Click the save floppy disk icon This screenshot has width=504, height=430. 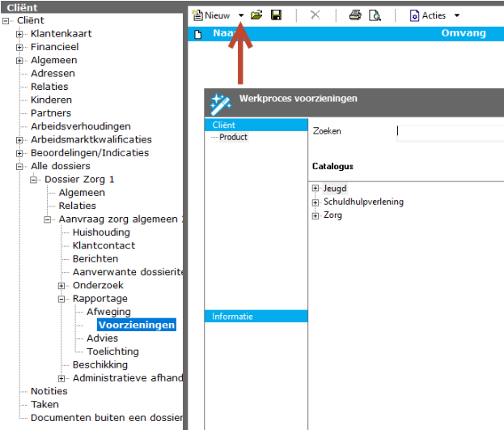pyautogui.click(x=276, y=15)
